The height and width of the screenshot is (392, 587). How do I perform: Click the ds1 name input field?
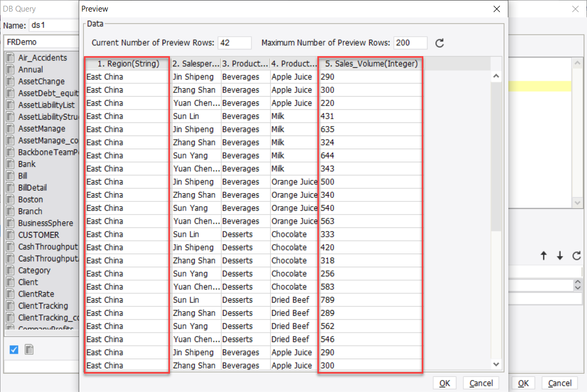[52, 25]
